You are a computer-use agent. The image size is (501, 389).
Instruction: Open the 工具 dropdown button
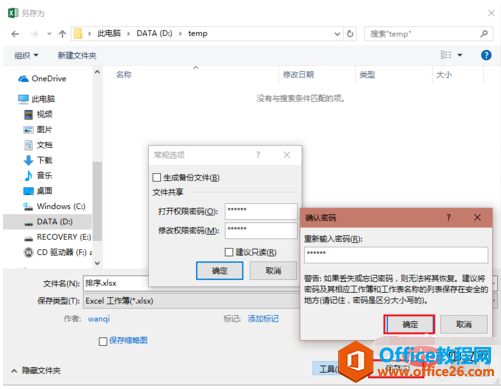(x=327, y=369)
